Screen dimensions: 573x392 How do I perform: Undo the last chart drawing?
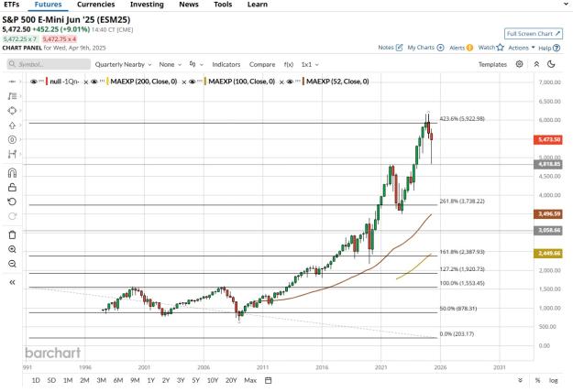tap(12, 201)
